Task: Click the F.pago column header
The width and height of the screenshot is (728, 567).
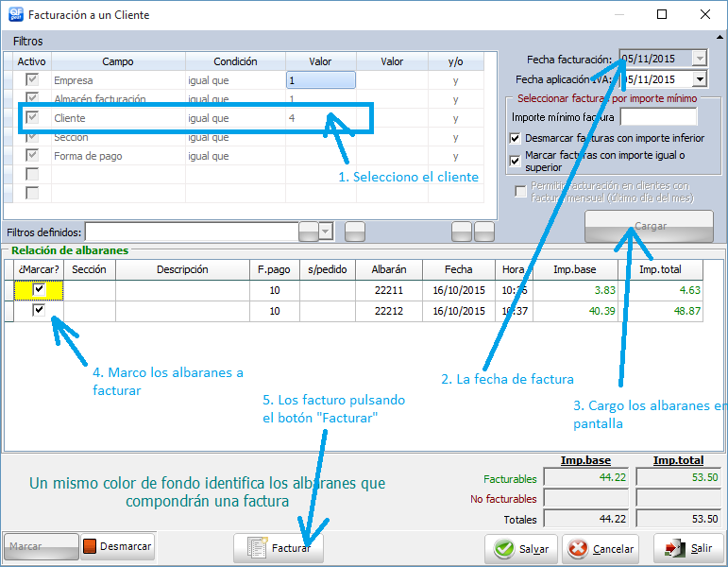Action: [275, 269]
